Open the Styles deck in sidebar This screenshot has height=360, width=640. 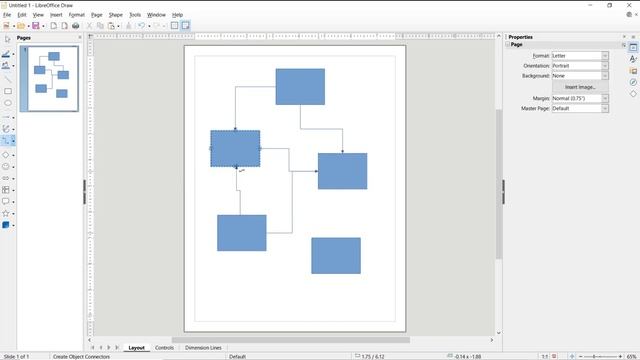633,59
